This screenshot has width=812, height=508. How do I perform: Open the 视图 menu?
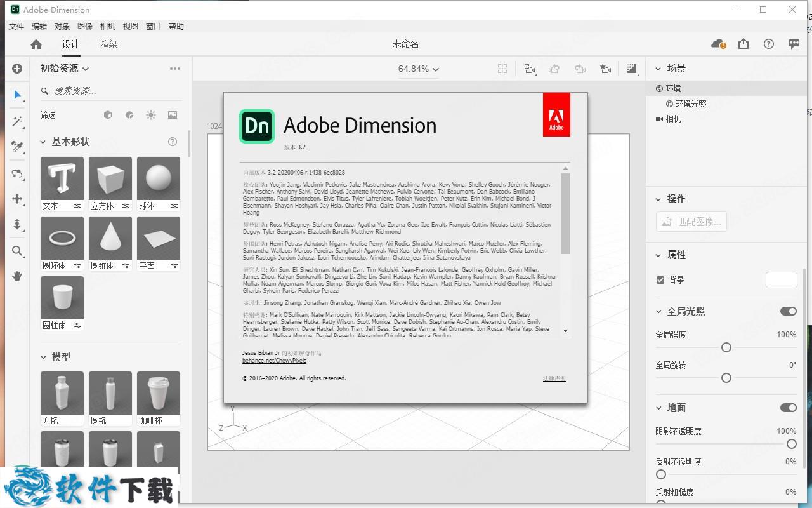(x=131, y=26)
